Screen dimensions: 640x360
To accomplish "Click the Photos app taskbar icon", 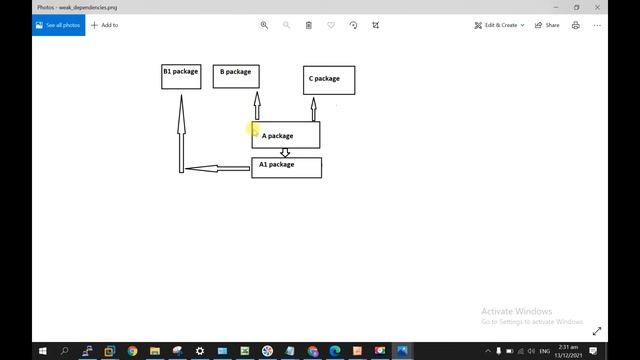I will tap(402, 351).
